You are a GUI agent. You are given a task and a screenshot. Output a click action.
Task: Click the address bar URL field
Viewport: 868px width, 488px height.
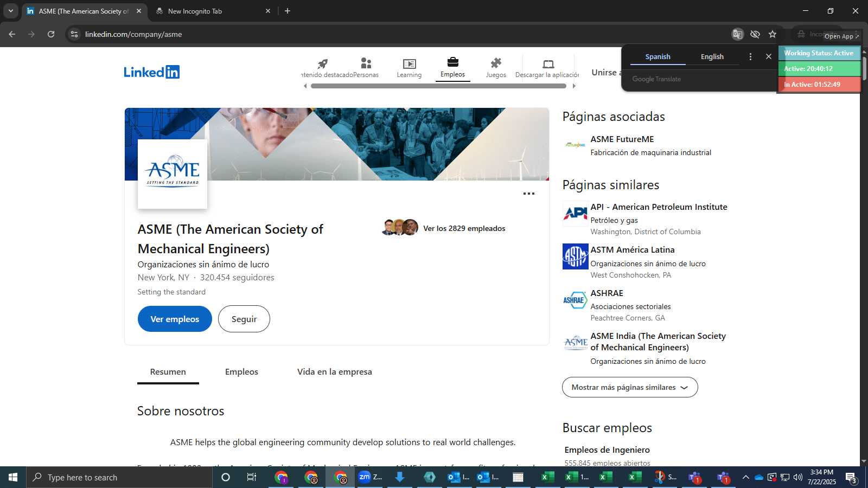click(x=401, y=34)
